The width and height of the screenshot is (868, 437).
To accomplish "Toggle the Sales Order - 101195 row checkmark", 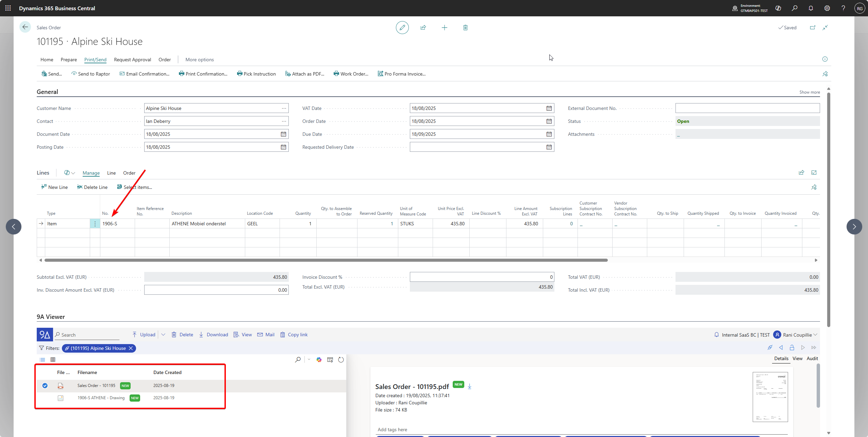I will [45, 386].
